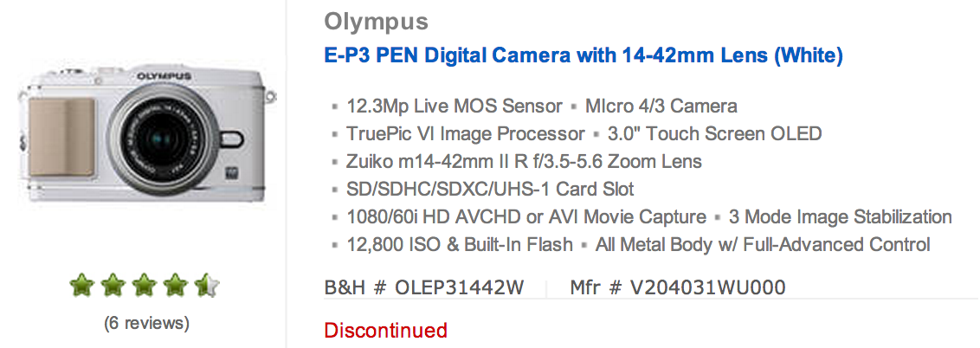Open the (6 reviews) link

[x=146, y=323]
